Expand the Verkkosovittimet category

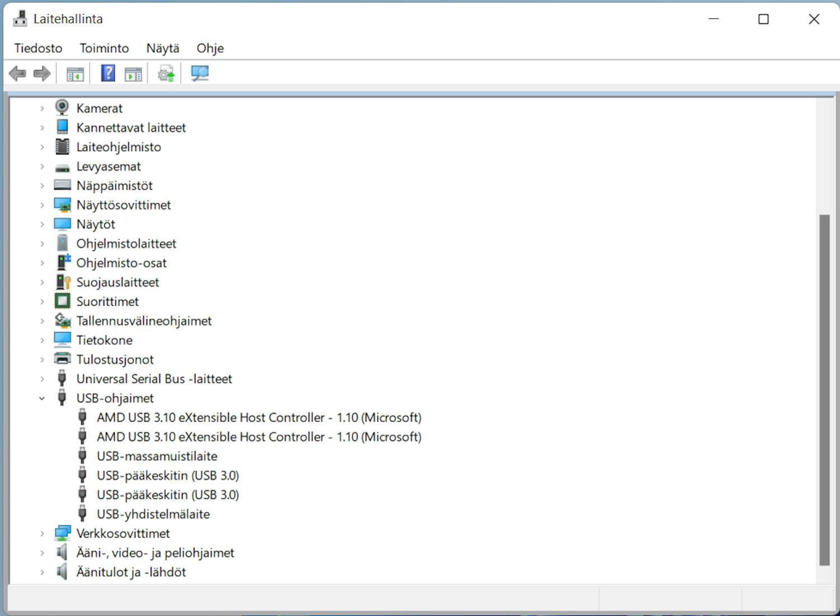pyautogui.click(x=42, y=534)
